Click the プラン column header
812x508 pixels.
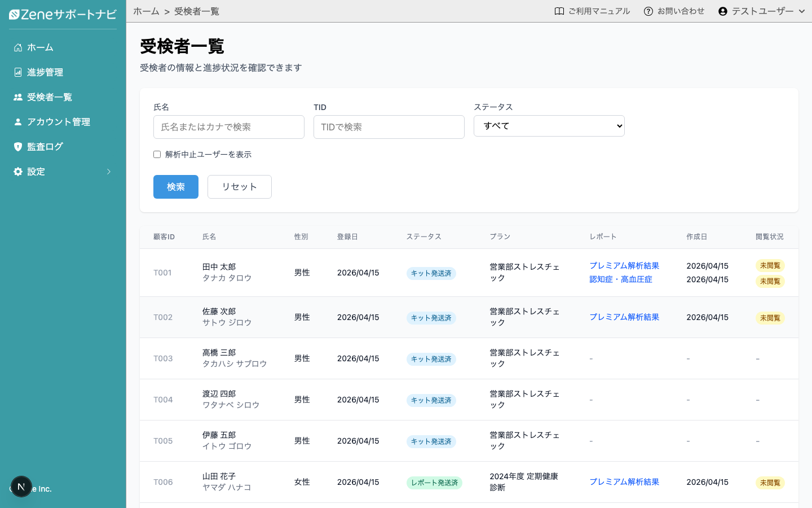(x=500, y=237)
